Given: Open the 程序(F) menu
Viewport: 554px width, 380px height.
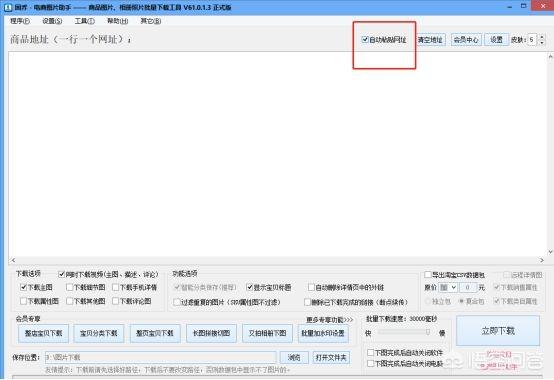Looking at the screenshot, I should click(20, 21).
